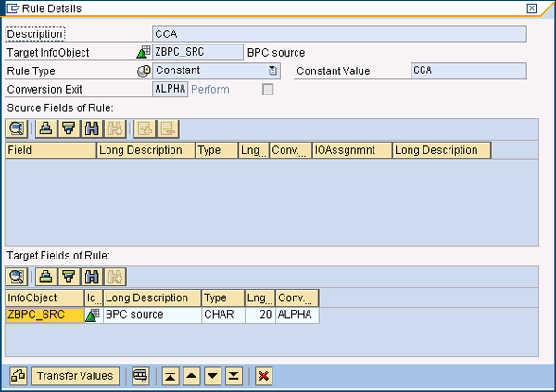Click Find binoculars in Source Fields toolbar
The height and width of the screenshot is (392, 556).
[x=92, y=129]
